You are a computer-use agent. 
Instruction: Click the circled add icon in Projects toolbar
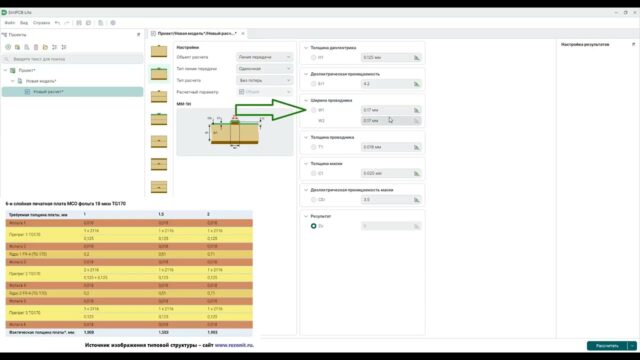click(x=8, y=47)
